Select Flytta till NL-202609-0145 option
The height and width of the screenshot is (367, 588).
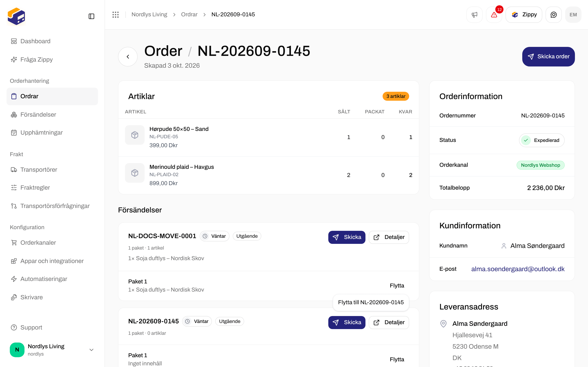point(371,302)
